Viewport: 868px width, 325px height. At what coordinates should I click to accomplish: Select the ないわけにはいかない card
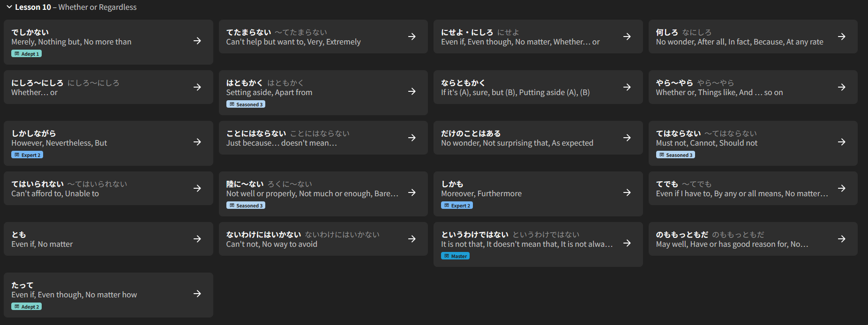pyautogui.click(x=309, y=239)
